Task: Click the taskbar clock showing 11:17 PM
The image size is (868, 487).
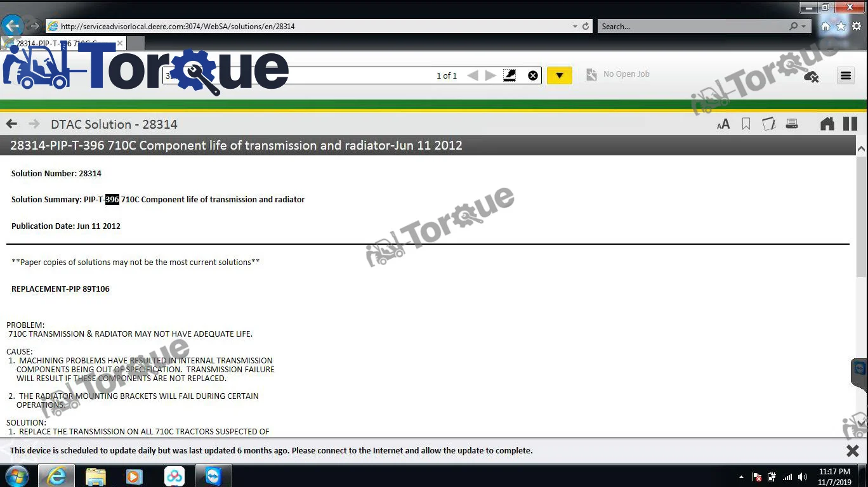Action: (x=835, y=477)
